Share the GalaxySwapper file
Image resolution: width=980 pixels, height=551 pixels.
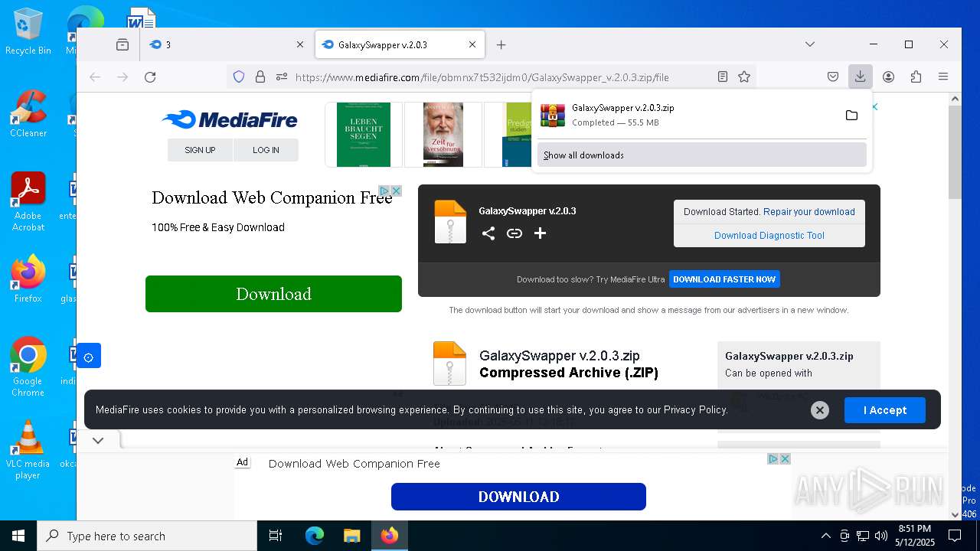point(488,233)
